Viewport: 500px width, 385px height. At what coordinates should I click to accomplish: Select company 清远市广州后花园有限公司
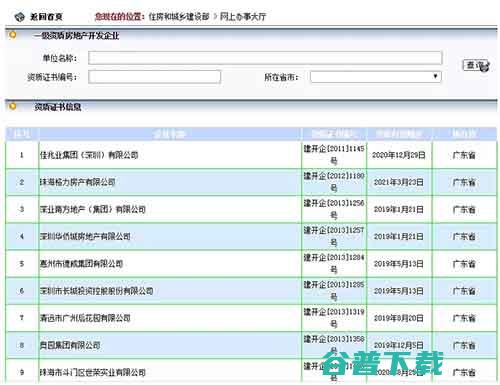point(85,318)
